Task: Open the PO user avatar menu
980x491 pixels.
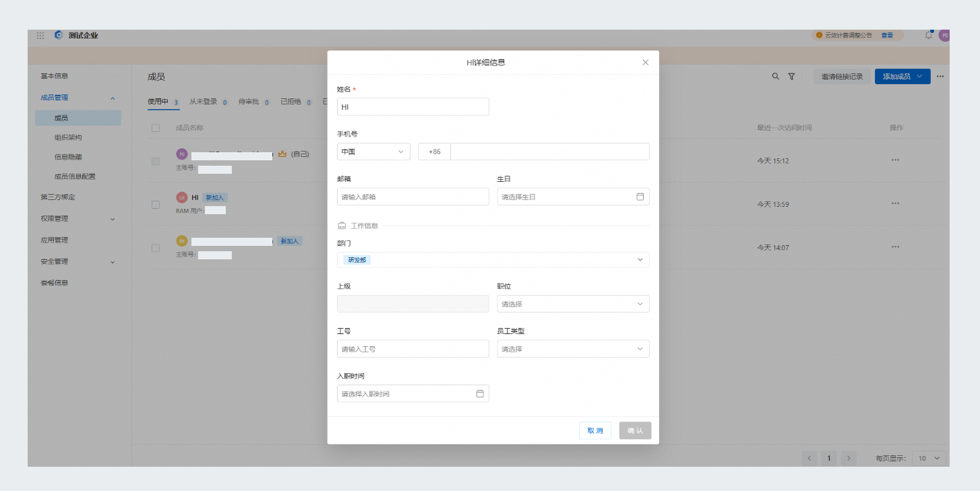Action: [944, 35]
